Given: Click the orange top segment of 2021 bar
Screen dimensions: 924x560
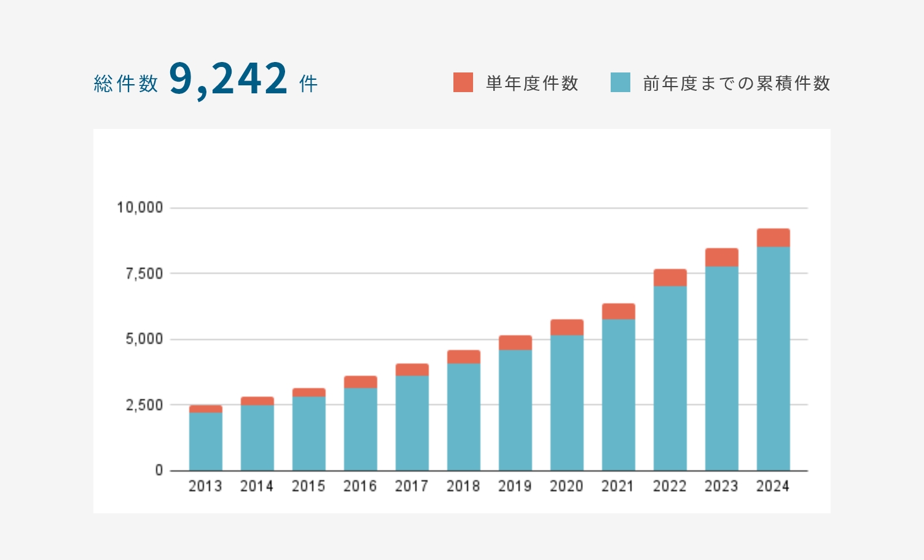Looking at the screenshot, I should pyautogui.click(x=619, y=311).
